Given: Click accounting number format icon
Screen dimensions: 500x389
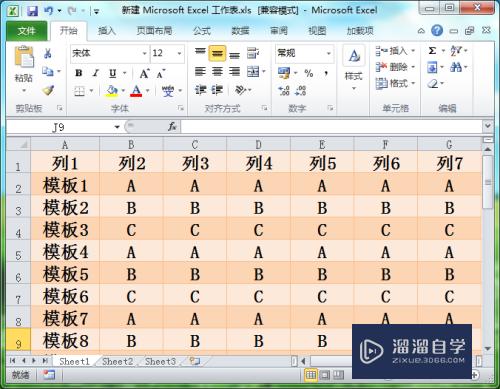Looking at the screenshot, I should [284, 73].
